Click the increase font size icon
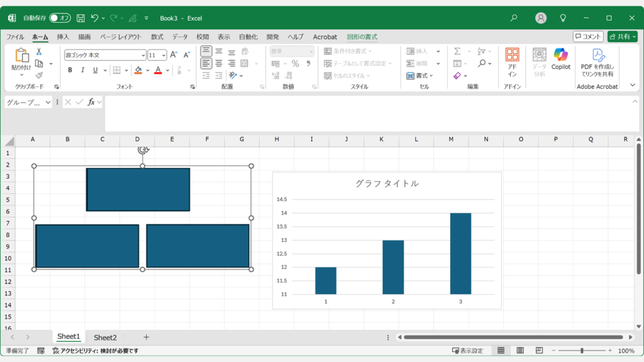Image resolution: width=644 pixels, height=362 pixels. [174, 55]
